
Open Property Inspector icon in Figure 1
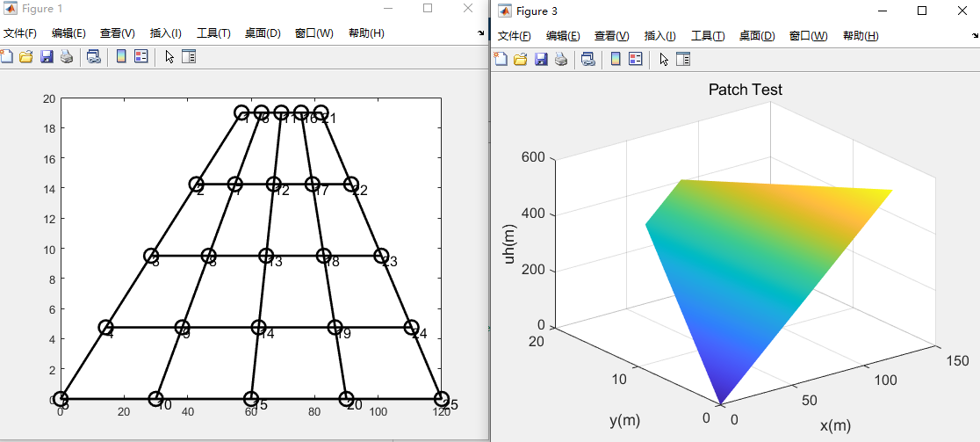(x=189, y=57)
